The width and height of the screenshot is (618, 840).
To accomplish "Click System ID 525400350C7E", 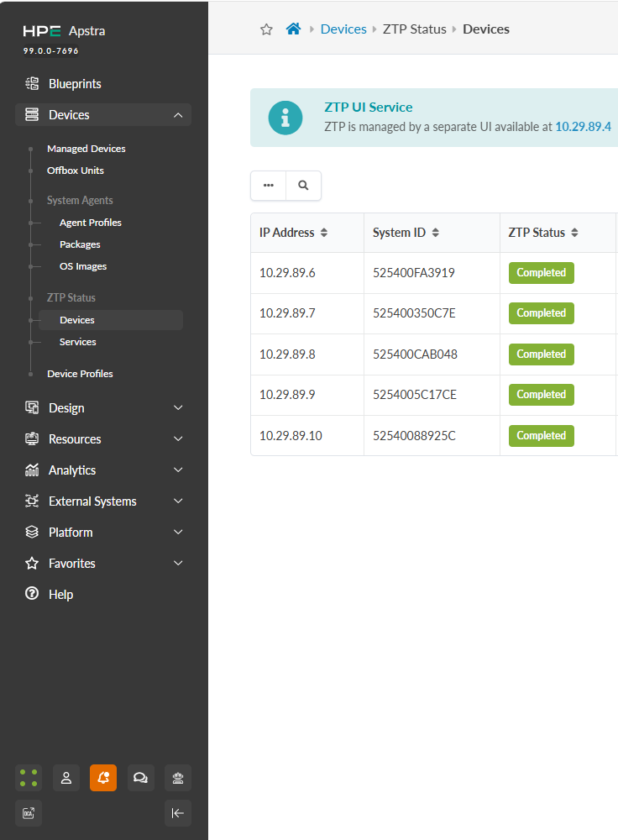I will click(415, 312).
